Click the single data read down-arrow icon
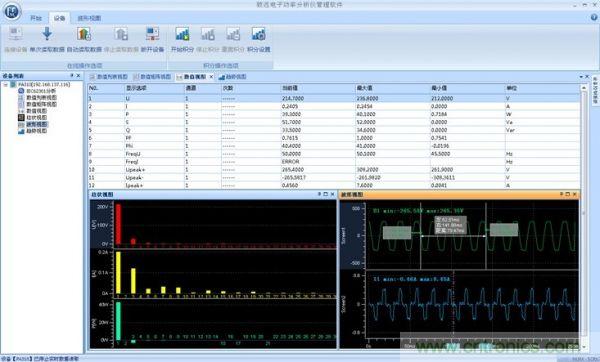 click(47, 34)
